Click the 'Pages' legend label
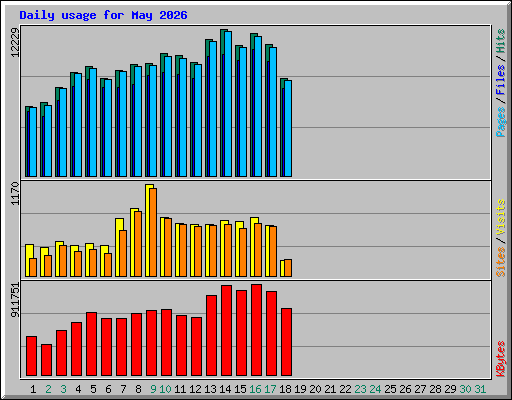 point(501,122)
